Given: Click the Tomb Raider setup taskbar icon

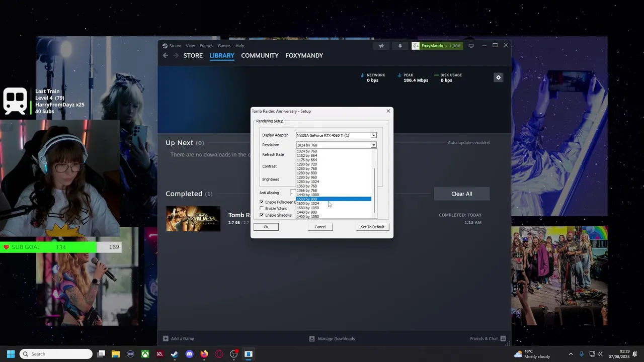Looking at the screenshot, I should point(248,354).
